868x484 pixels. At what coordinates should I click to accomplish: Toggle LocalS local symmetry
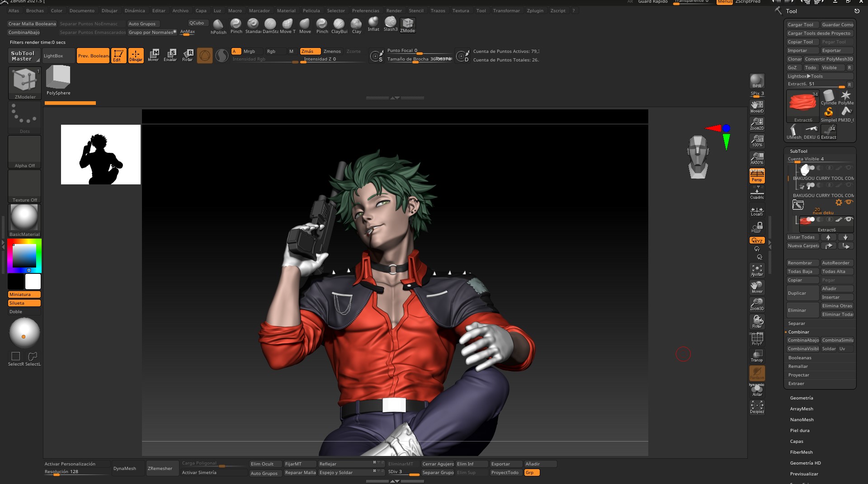click(x=757, y=211)
